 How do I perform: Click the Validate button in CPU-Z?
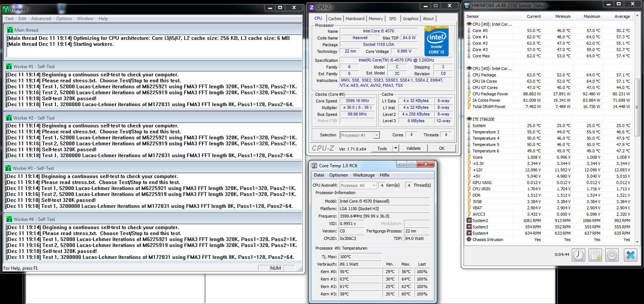[x=413, y=148]
